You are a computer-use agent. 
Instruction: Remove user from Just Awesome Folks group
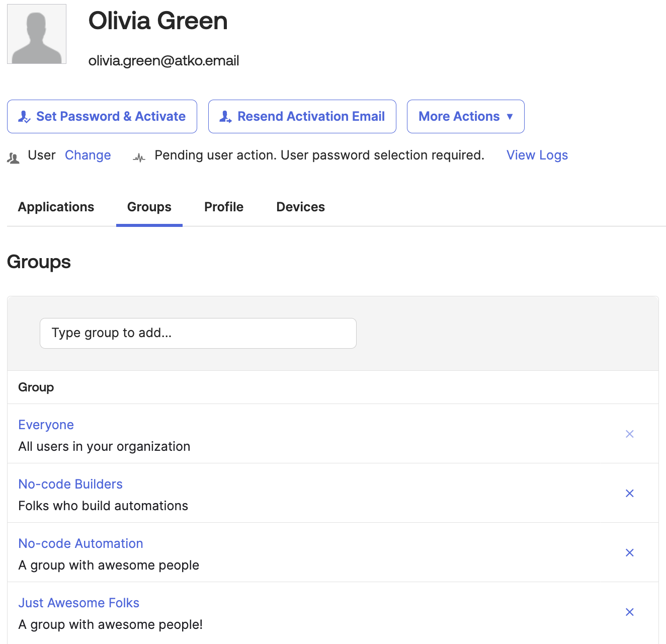pos(629,612)
